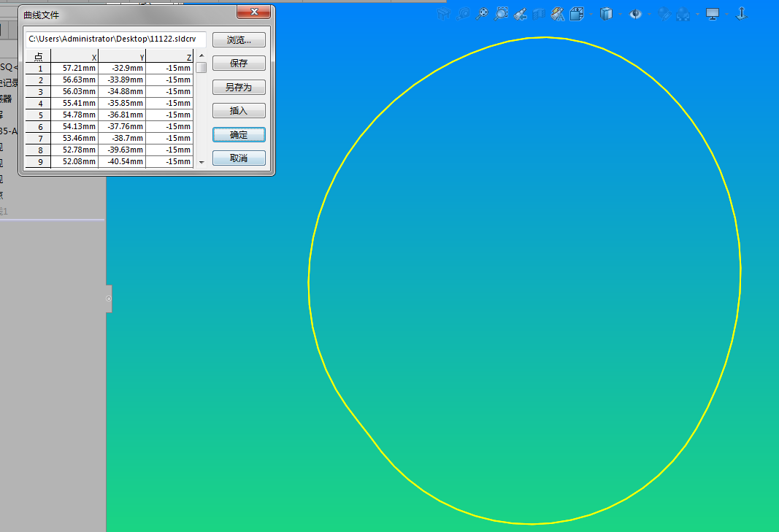
Task: Click the table's vertical scrollbar thumb
Action: coord(202,68)
